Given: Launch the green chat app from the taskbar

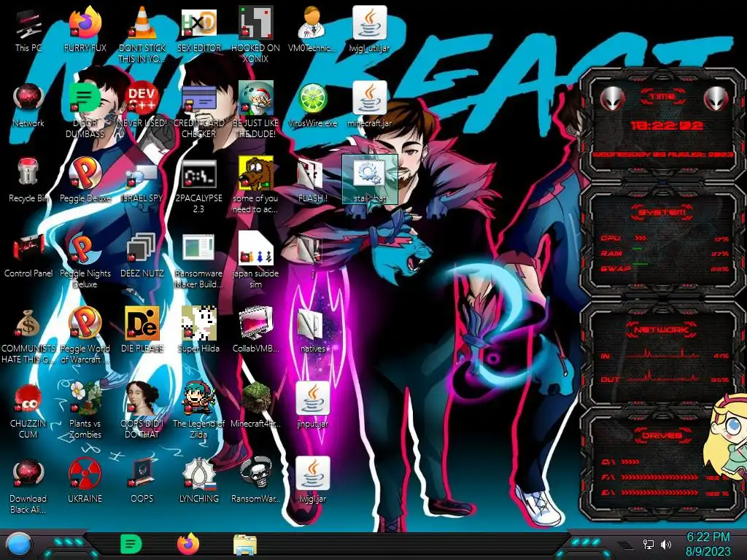Looking at the screenshot, I should click(131, 544).
